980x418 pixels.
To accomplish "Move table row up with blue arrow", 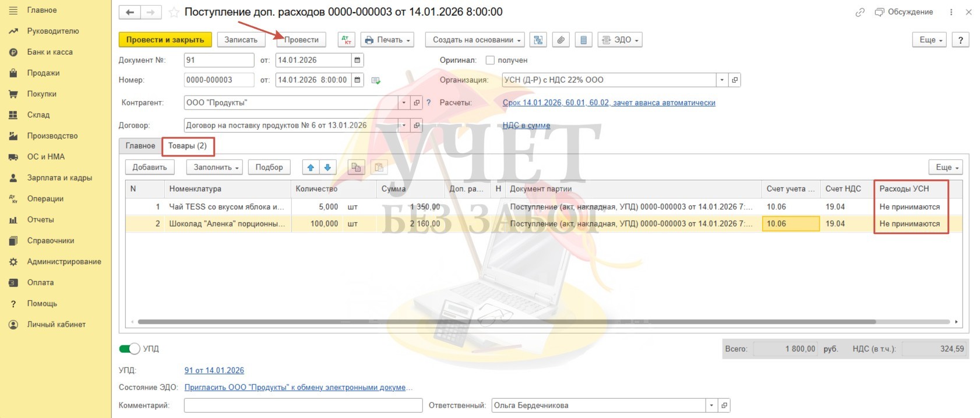I will pos(311,168).
